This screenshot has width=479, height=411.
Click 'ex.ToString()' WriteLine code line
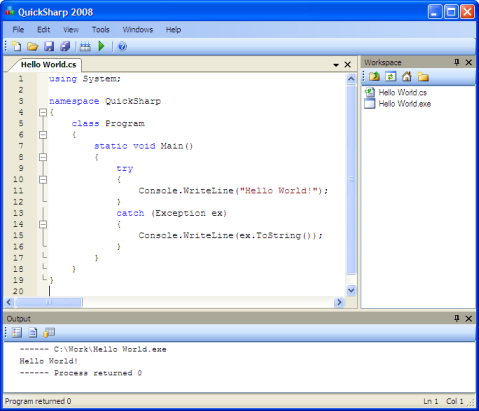[231, 235]
